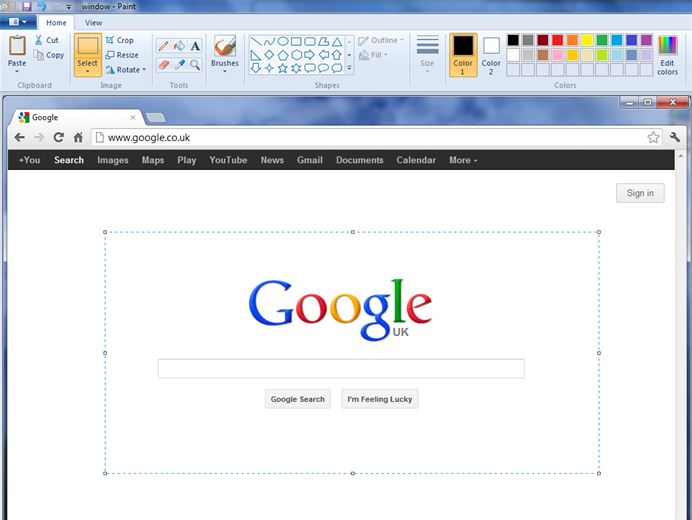
Task: Click the Cut scissors button
Action: pyautogui.click(x=46, y=40)
